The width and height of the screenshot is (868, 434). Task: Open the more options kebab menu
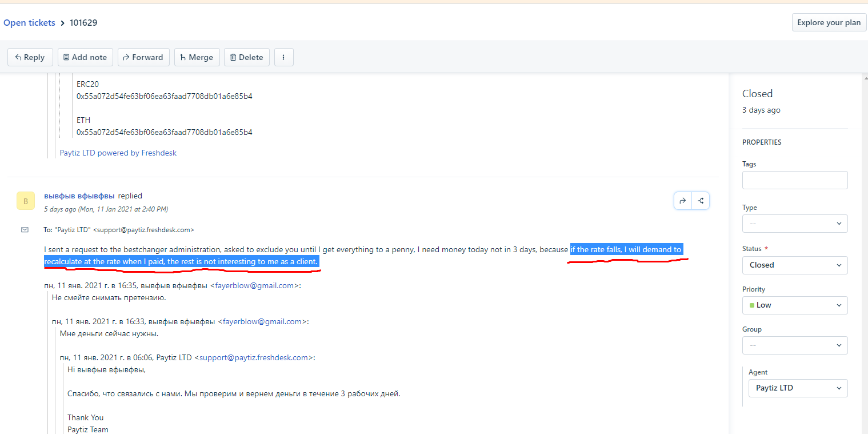pos(283,57)
